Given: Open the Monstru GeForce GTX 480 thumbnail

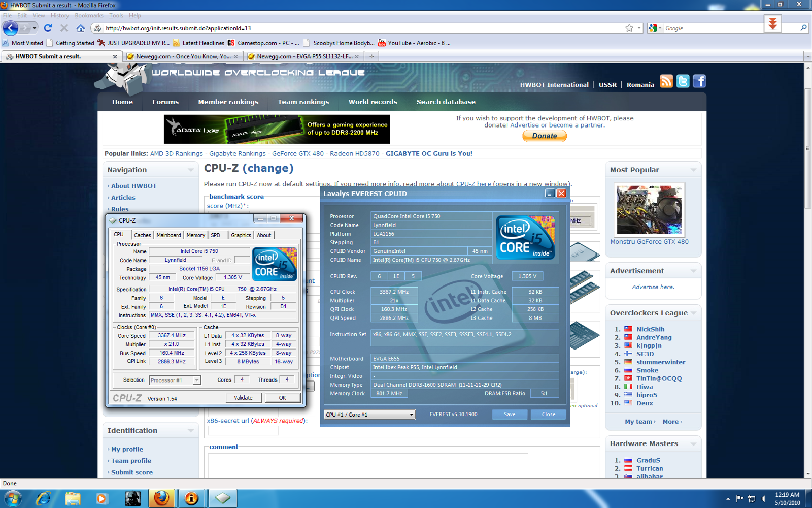Looking at the screenshot, I should coord(649,210).
